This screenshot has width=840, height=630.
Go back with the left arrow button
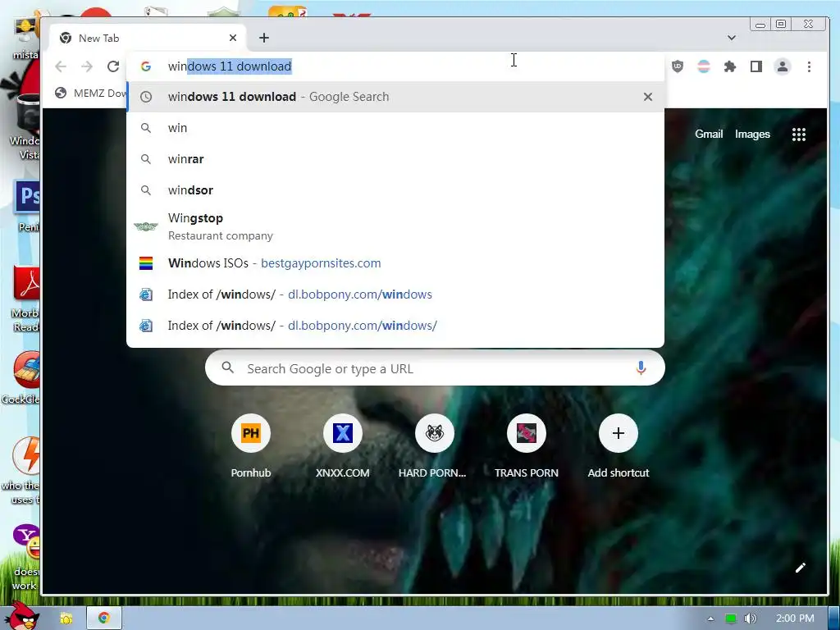tap(61, 66)
